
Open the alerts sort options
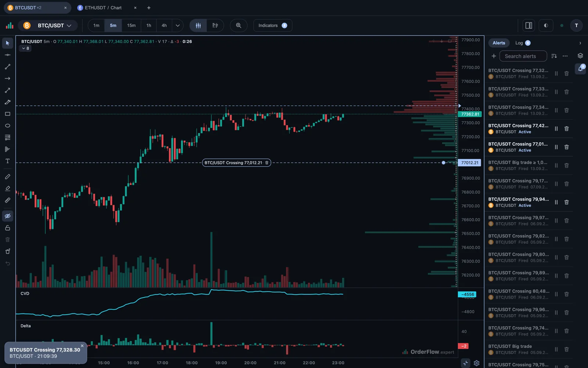(554, 56)
